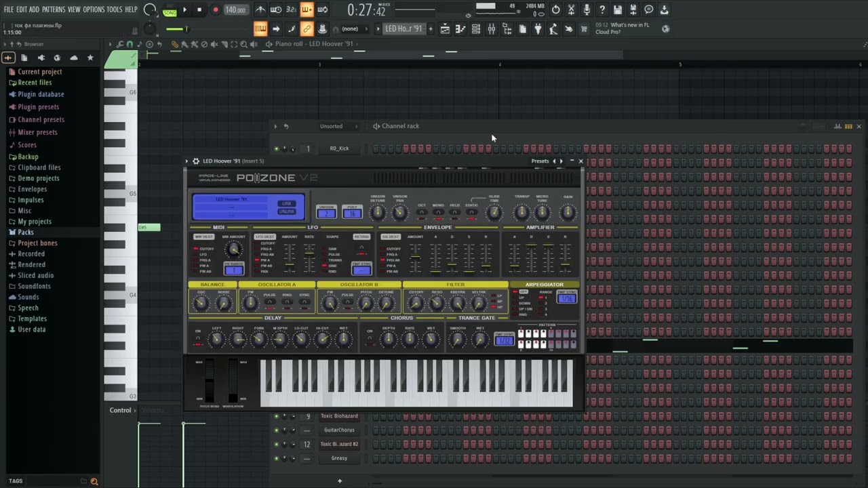Go to next preset arrow in PoiZone

point(561,161)
